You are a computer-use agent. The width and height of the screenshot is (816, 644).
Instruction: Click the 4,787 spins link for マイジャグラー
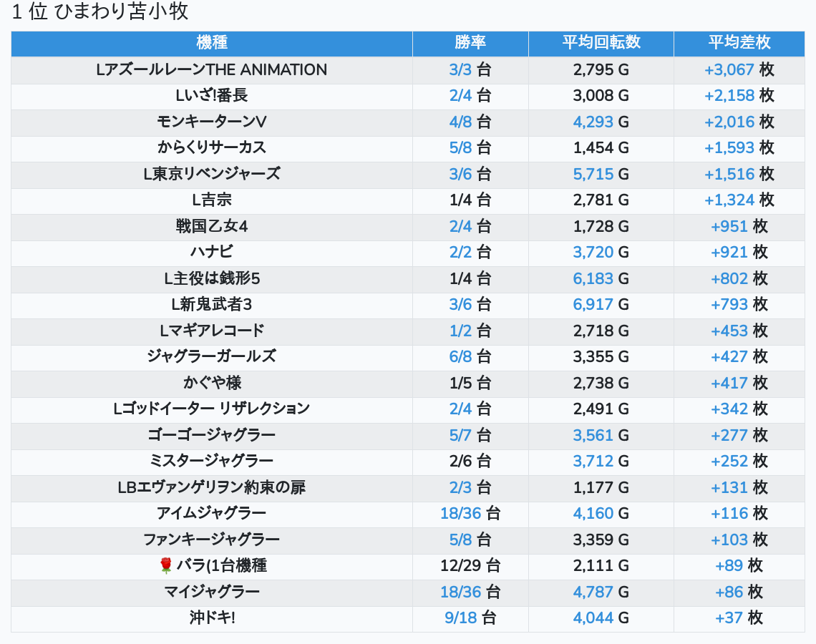pos(593,592)
